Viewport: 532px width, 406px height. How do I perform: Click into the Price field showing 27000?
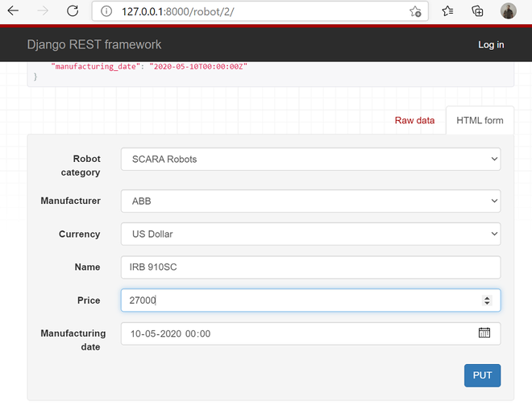310,300
